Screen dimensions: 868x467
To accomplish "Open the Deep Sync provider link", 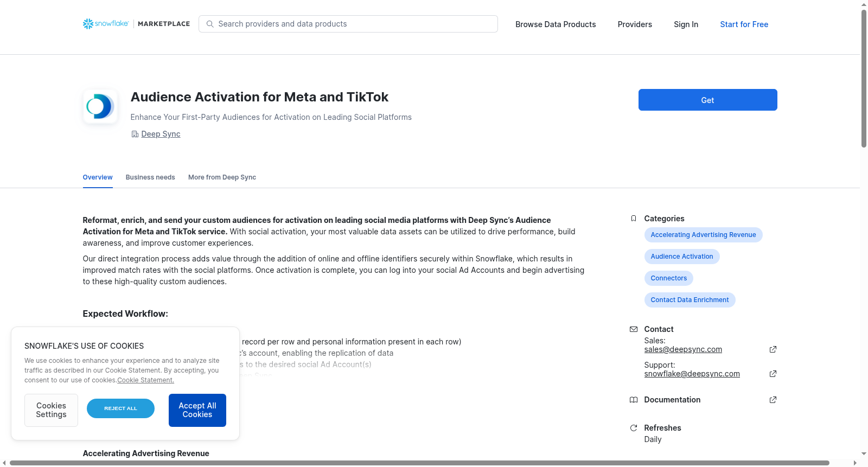I will coord(161,134).
